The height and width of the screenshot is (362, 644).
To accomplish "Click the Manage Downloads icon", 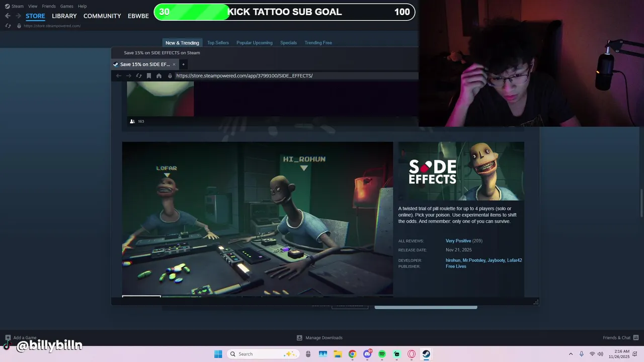I will [299, 338].
